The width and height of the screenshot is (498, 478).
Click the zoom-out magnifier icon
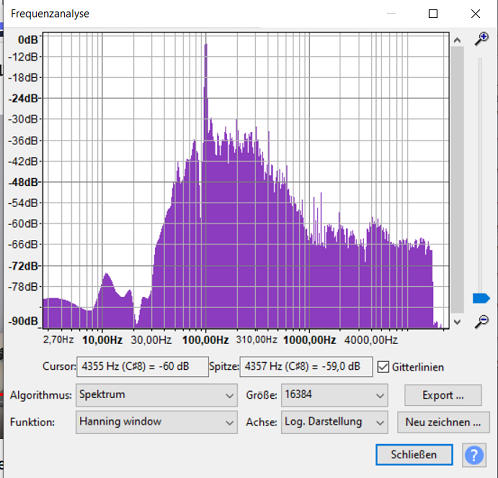tap(481, 321)
